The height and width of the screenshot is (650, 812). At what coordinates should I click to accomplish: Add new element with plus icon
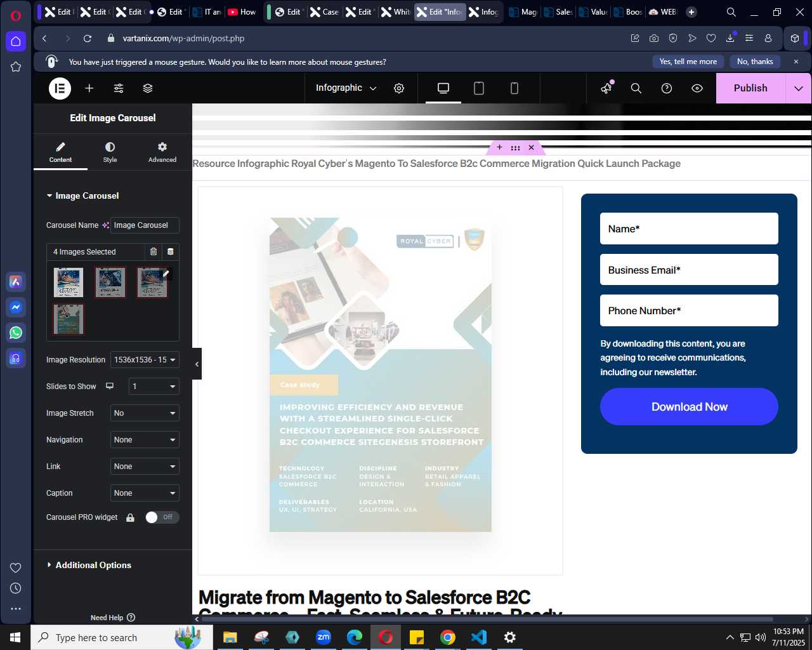89,88
